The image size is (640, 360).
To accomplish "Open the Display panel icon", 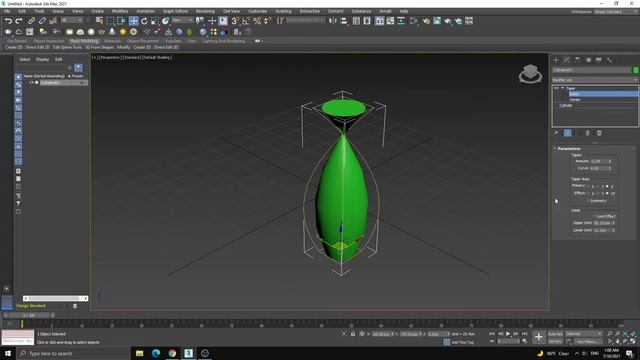I will tap(599, 60).
